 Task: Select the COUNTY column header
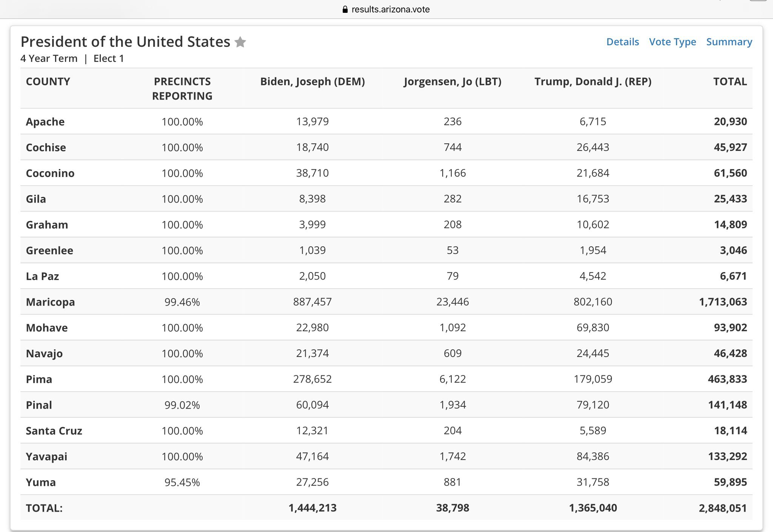[48, 81]
